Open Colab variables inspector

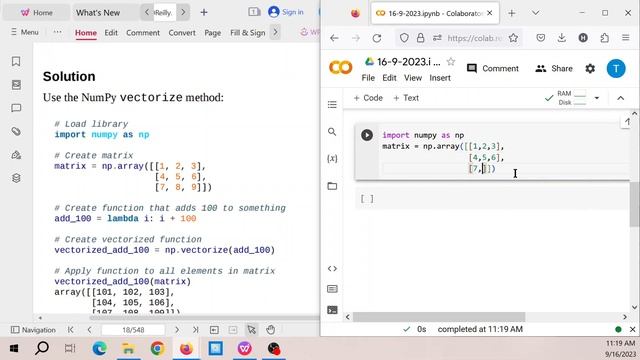(x=332, y=158)
